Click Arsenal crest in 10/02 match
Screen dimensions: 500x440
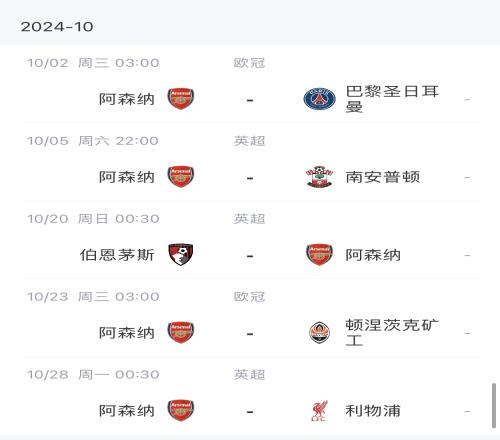pos(180,99)
